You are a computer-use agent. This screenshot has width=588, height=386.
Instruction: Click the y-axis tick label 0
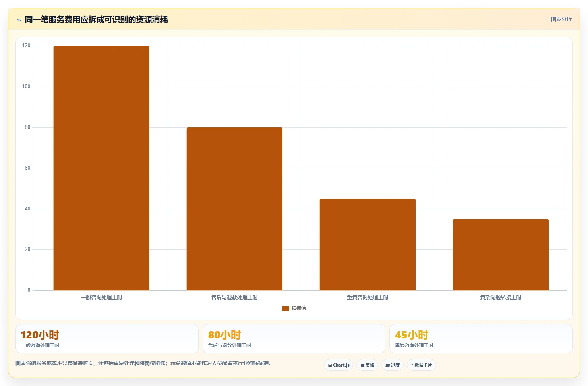click(29, 290)
